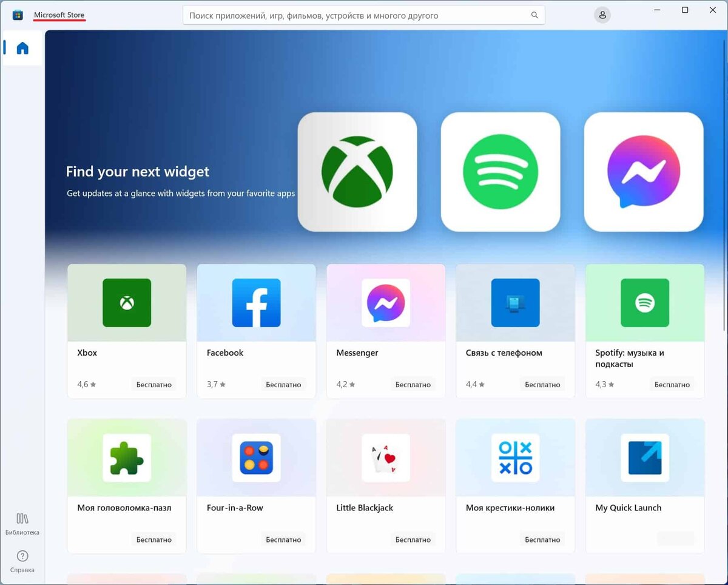Click Бесплатно button on Facebook card
Viewport: 728px width, 585px height.
coord(283,384)
